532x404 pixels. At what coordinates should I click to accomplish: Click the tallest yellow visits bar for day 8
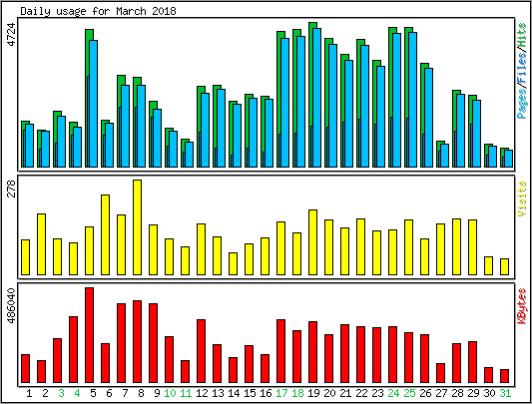coord(137,227)
